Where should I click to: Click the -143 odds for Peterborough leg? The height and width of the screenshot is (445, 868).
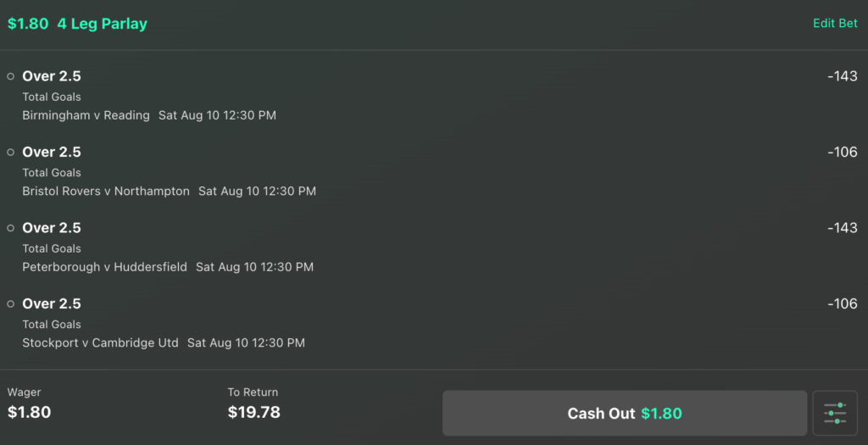click(842, 227)
